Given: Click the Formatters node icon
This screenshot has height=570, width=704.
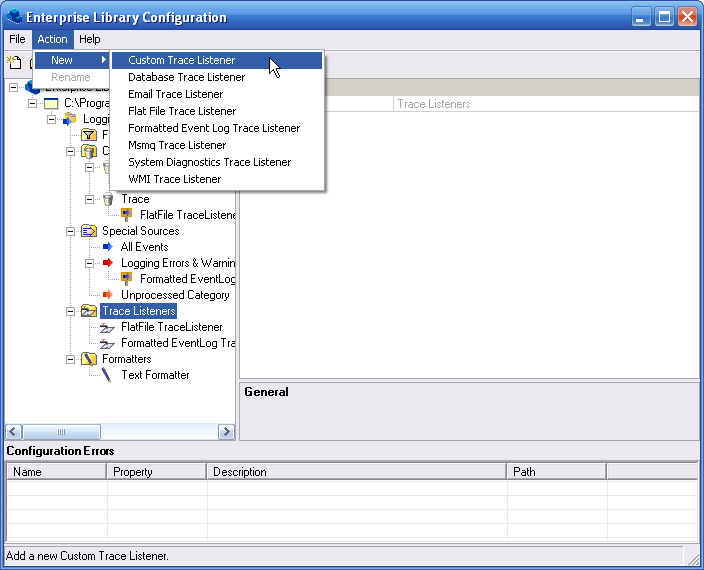Looking at the screenshot, I should click(x=89, y=359).
